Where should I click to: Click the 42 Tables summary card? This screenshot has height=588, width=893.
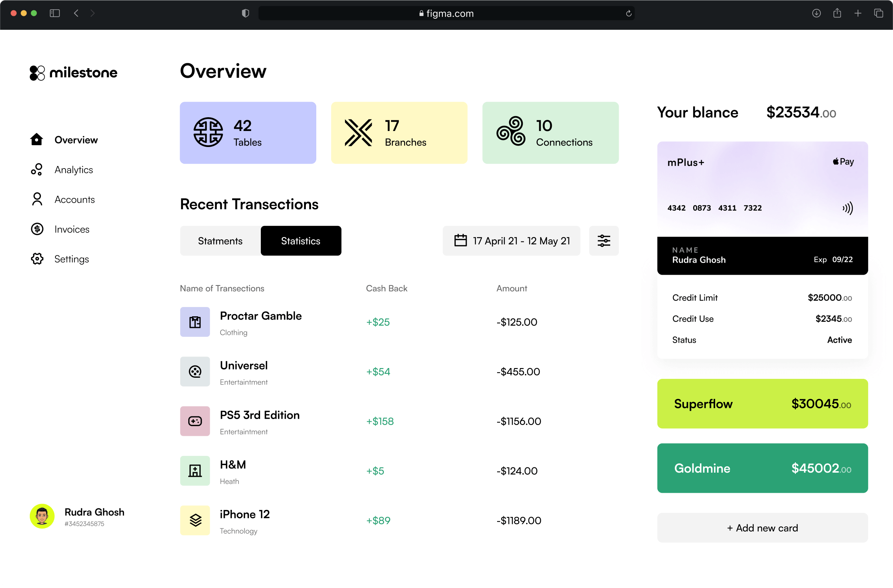(248, 133)
